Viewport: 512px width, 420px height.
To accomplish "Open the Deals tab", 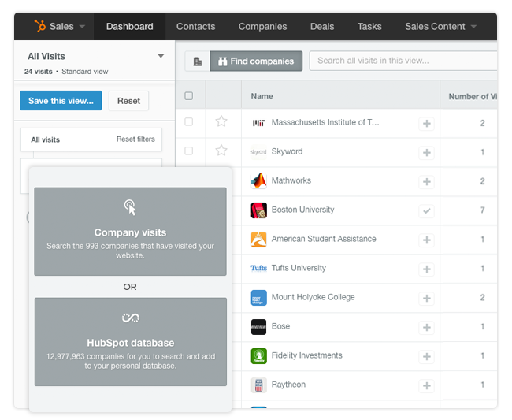I will [x=322, y=27].
